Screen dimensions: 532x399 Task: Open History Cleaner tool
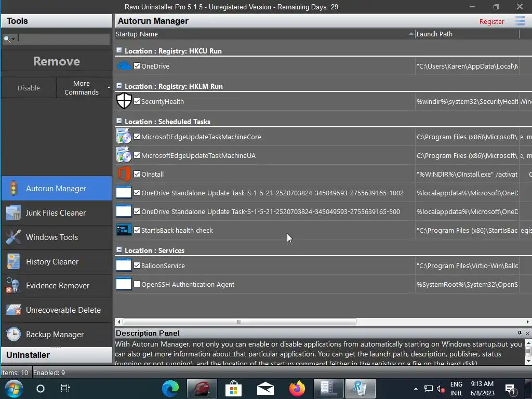pyautogui.click(x=57, y=262)
